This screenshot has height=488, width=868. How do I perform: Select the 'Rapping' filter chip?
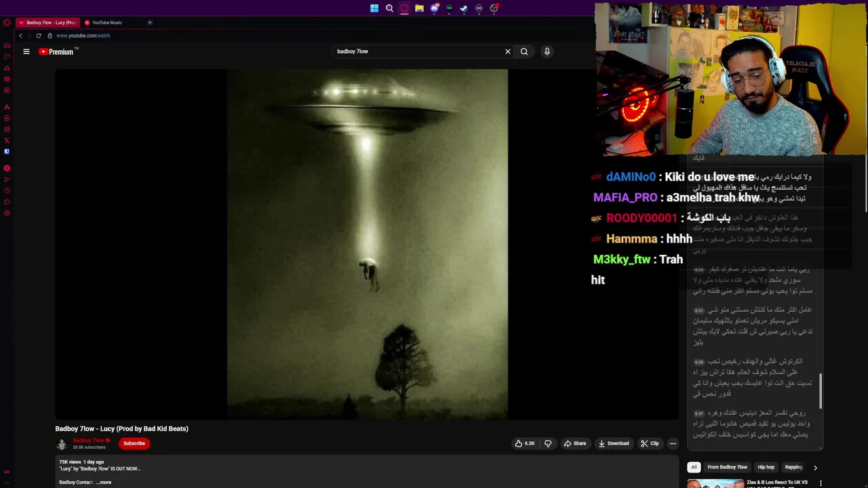point(793,467)
